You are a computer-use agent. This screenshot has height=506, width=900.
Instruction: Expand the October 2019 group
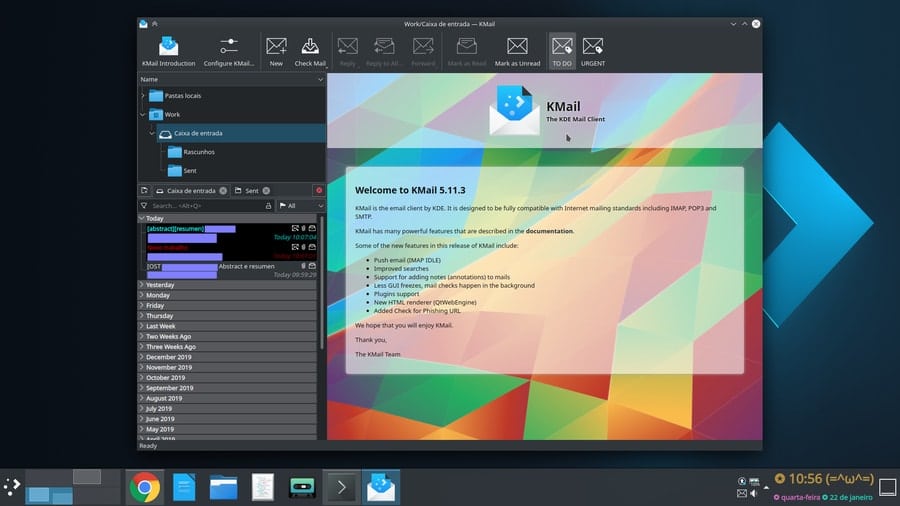point(142,377)
